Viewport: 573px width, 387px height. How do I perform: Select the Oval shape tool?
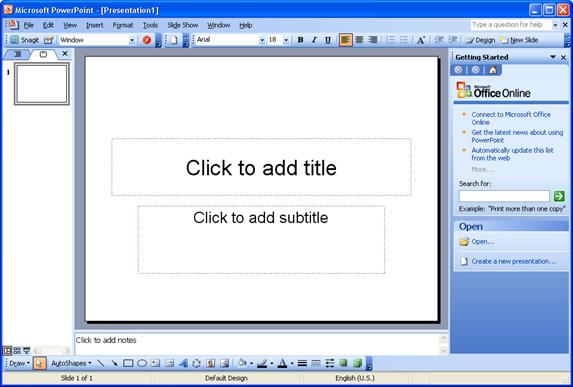click(x=142, y=363)
